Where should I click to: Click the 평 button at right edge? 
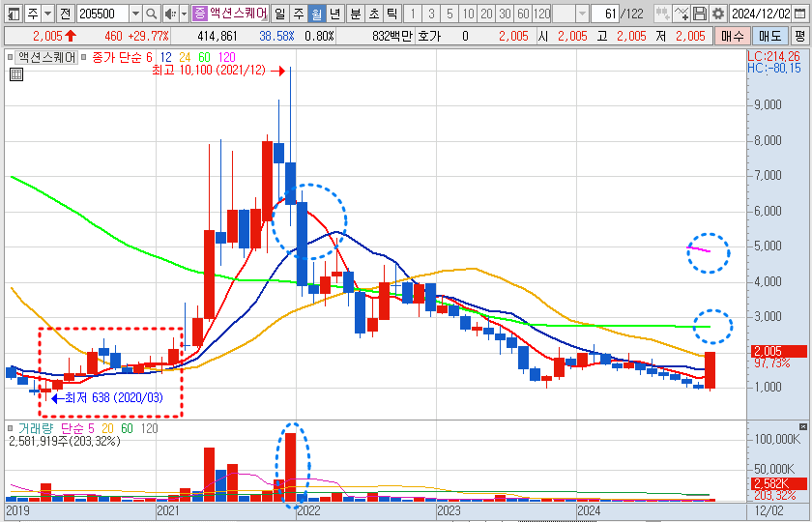point(800,37)
